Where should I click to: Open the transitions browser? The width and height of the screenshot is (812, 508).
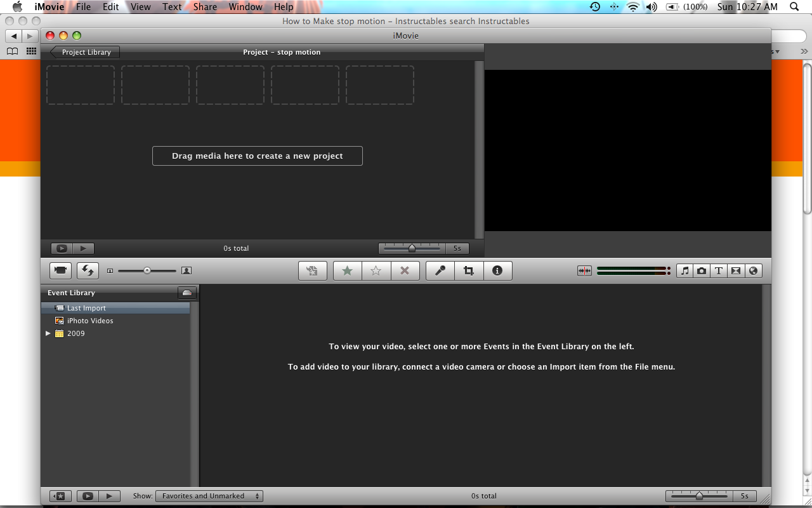(736, 271)
